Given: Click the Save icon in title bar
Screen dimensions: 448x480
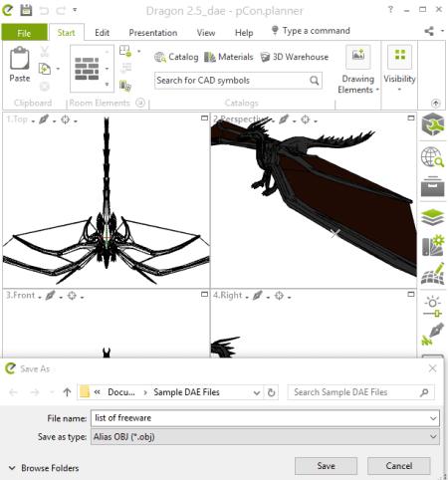Looking at the screenshot, I should point(26,10).
